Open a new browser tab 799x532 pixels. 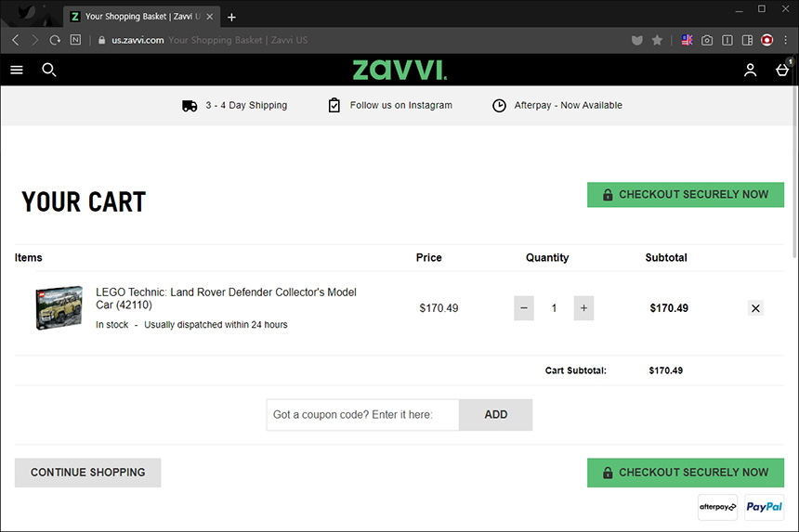click(231, 17)
